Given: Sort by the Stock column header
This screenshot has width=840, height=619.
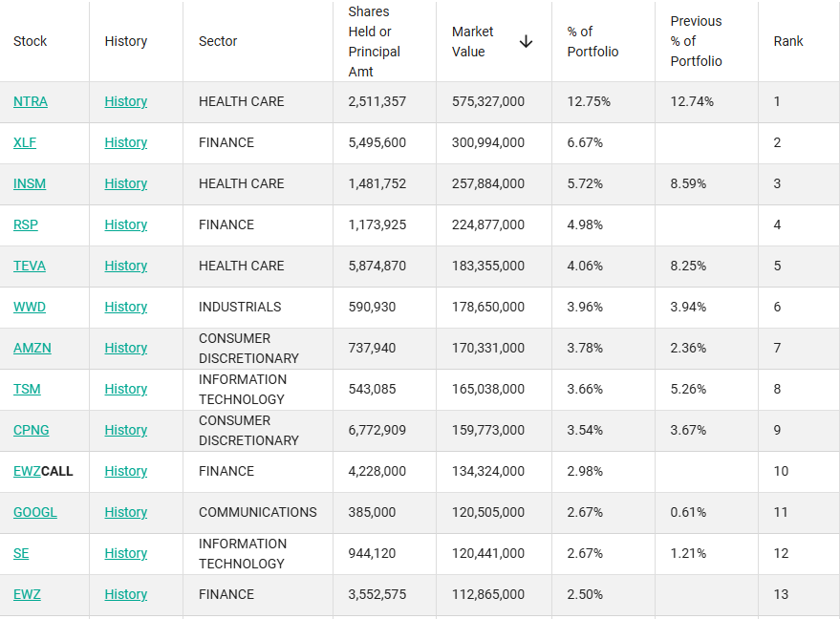Looking at the screenshot, I should tap(31, 42).
